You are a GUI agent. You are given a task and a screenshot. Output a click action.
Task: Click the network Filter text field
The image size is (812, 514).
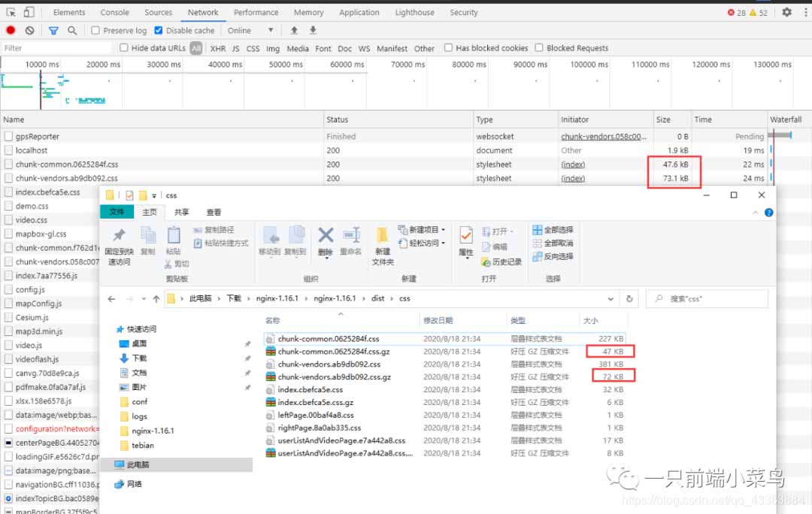(x=57, y=48)
